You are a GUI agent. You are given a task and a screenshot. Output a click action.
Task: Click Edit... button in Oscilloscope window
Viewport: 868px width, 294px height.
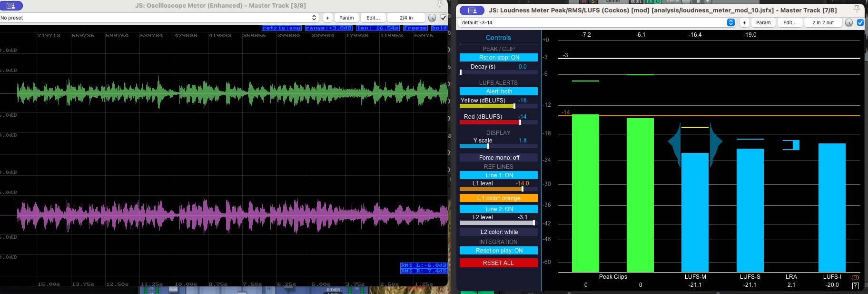tap(373, 18)
